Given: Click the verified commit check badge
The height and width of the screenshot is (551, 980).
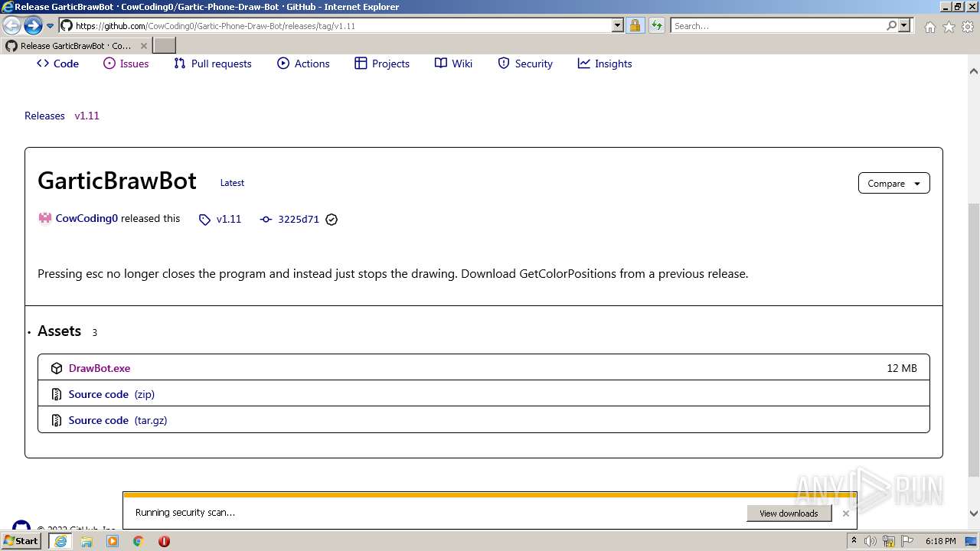Looking at the screenshot, I should pyautogui.click(x=332, y=220).
